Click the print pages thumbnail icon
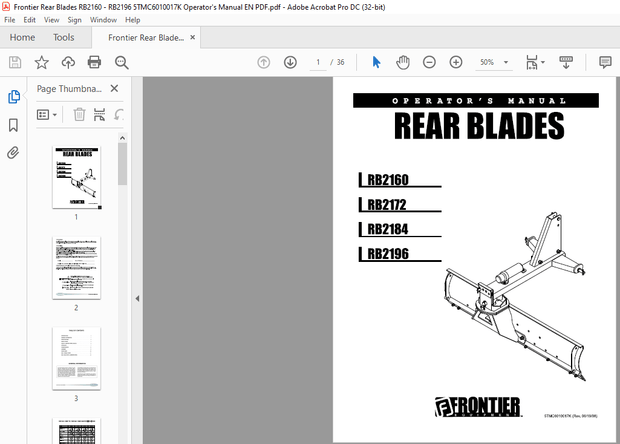This screenshot has height=444, width=620. click(x=99, y=115)
